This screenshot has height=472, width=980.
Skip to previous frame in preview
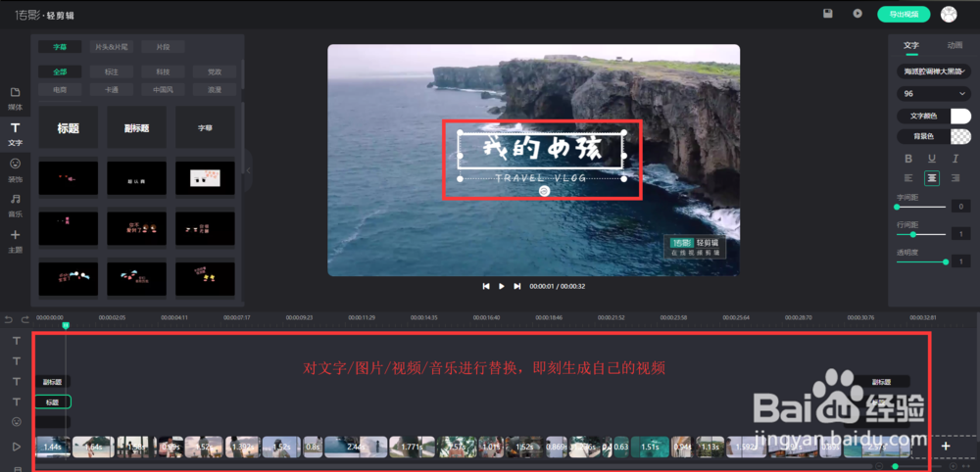point(486,286)
